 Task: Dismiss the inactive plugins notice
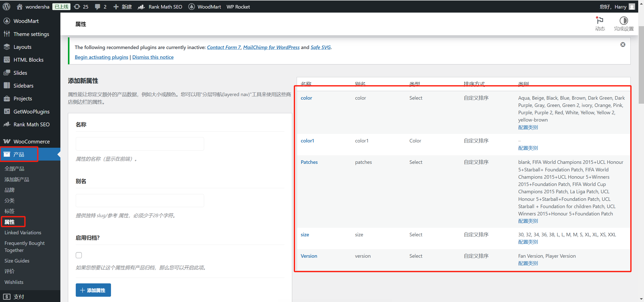click(623, 45)
